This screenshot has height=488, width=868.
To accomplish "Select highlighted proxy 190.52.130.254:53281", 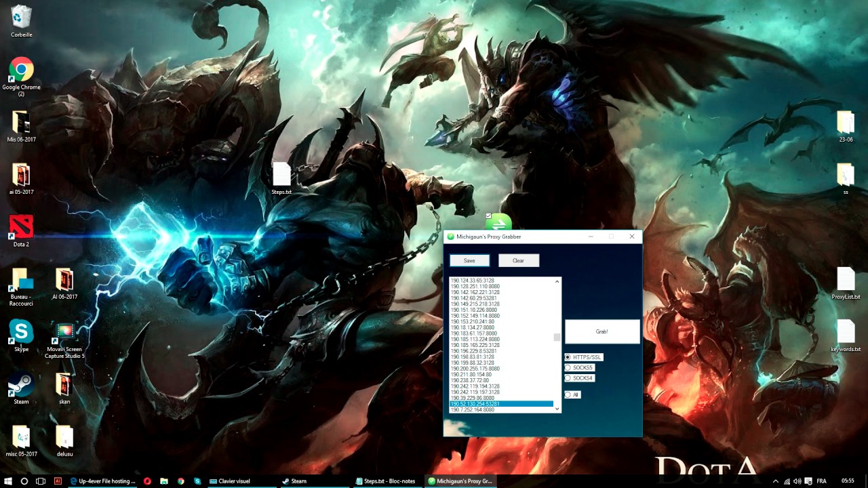I will [x=502, y=404].
